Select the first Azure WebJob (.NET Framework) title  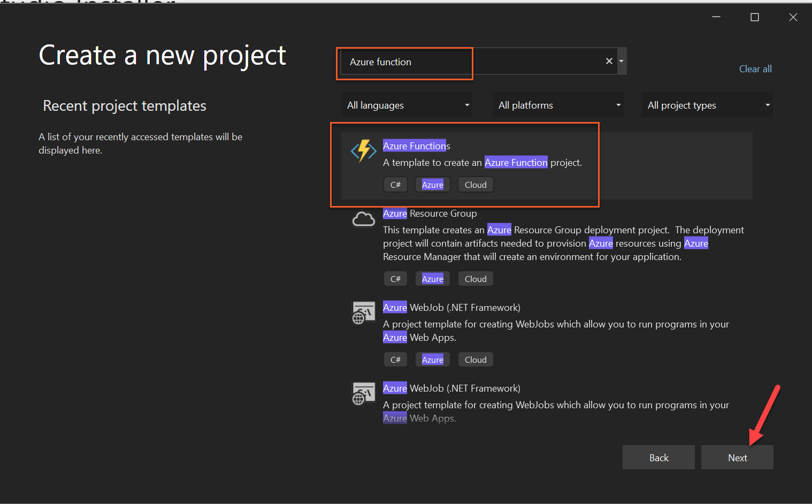(451, 307)
